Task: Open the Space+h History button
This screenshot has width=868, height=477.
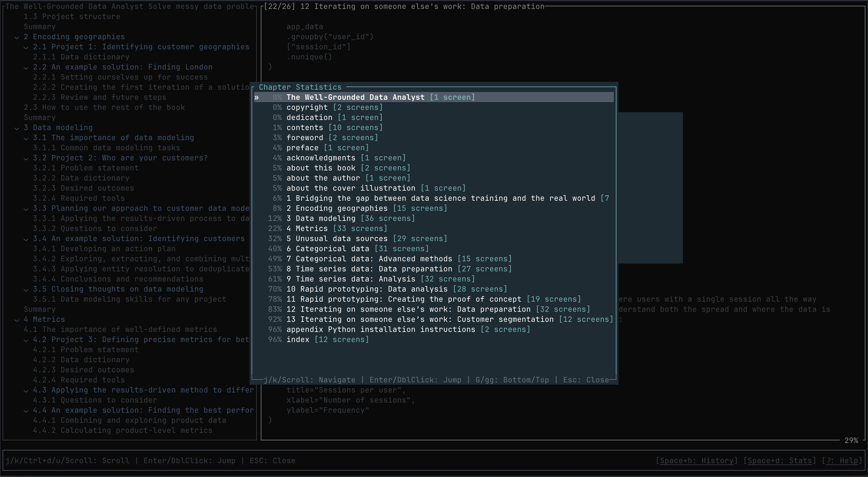Action: tap(696, 461)
